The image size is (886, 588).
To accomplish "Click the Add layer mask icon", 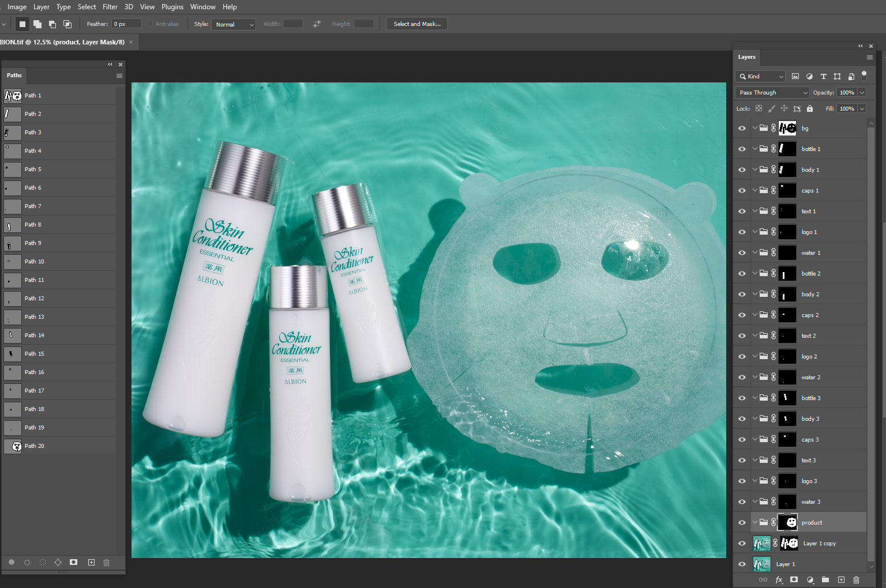I will 793,579.
